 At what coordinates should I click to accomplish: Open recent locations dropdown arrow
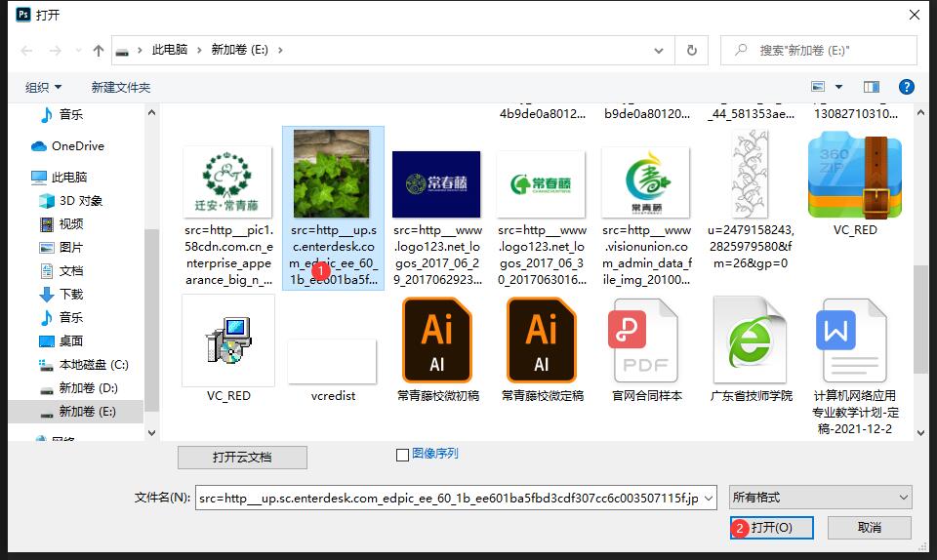click(78, 51)
